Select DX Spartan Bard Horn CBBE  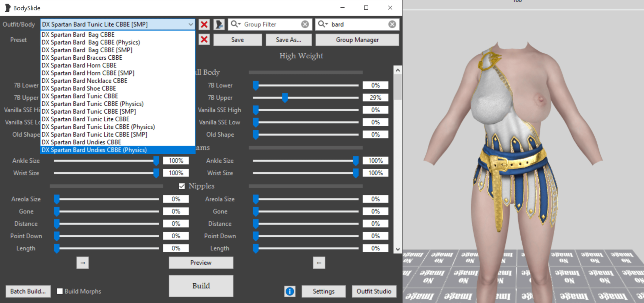pos(118,65)
